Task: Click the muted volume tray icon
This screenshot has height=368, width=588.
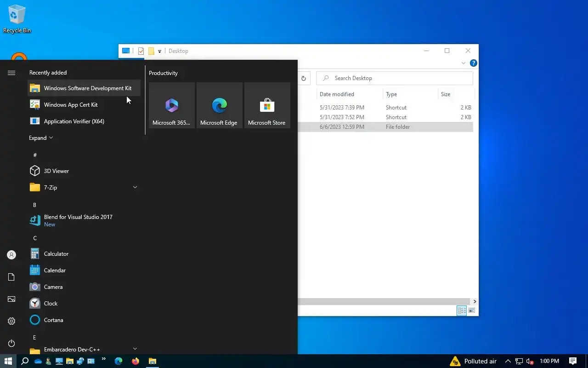Action: pos(530,362)
